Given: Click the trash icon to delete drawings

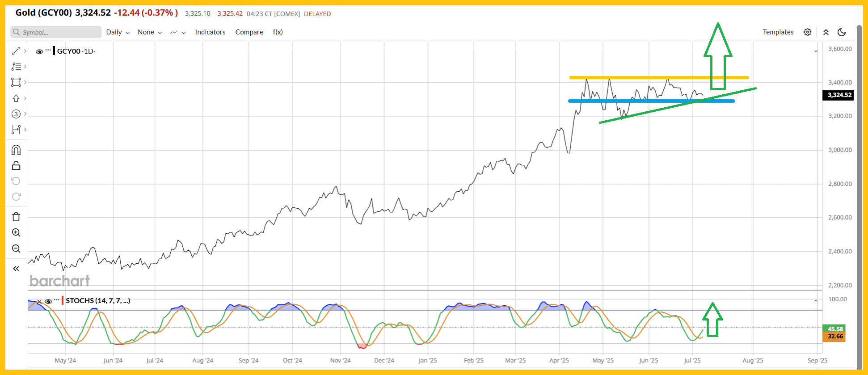Looking at the screenshot, I should pyautogui.click(x=16, y=217).
